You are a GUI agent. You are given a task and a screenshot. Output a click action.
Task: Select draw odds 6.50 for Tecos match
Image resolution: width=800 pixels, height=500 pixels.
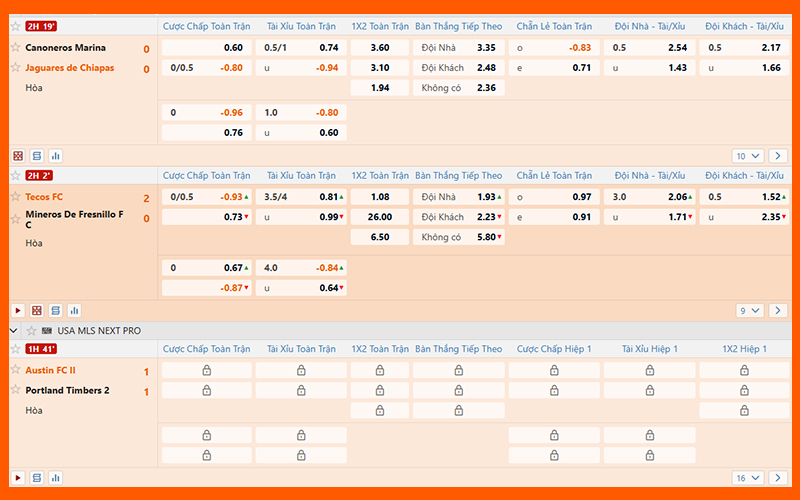click(379, 237)
